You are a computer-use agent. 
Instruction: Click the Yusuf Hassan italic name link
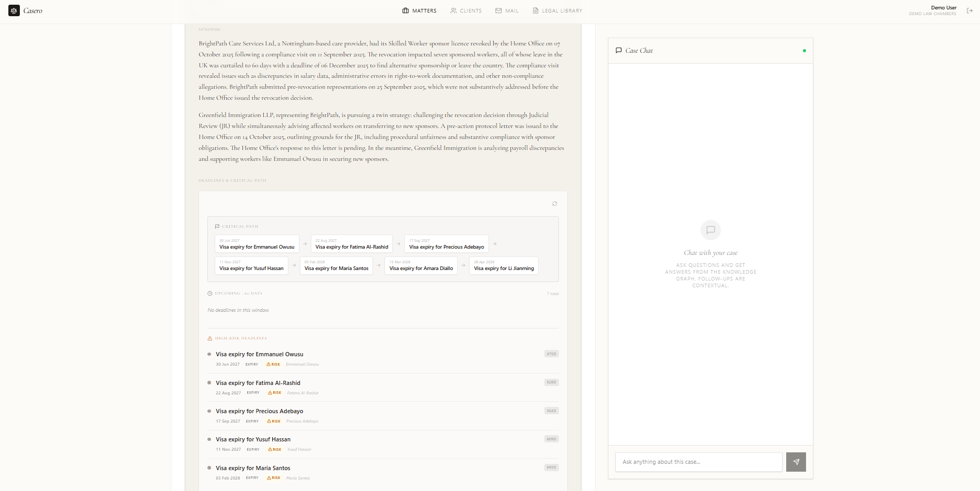point(299,450)
